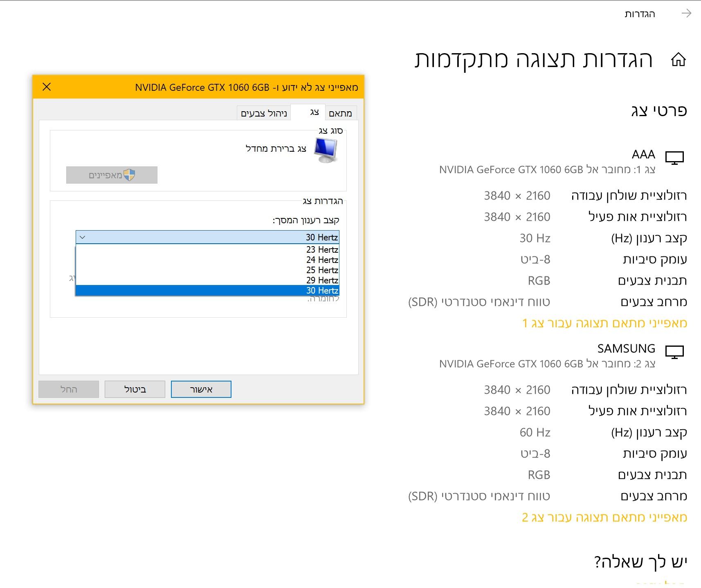This screenshot has height=588, width=701.
Task: Select the צג tab
Action: tap(314, 112)
